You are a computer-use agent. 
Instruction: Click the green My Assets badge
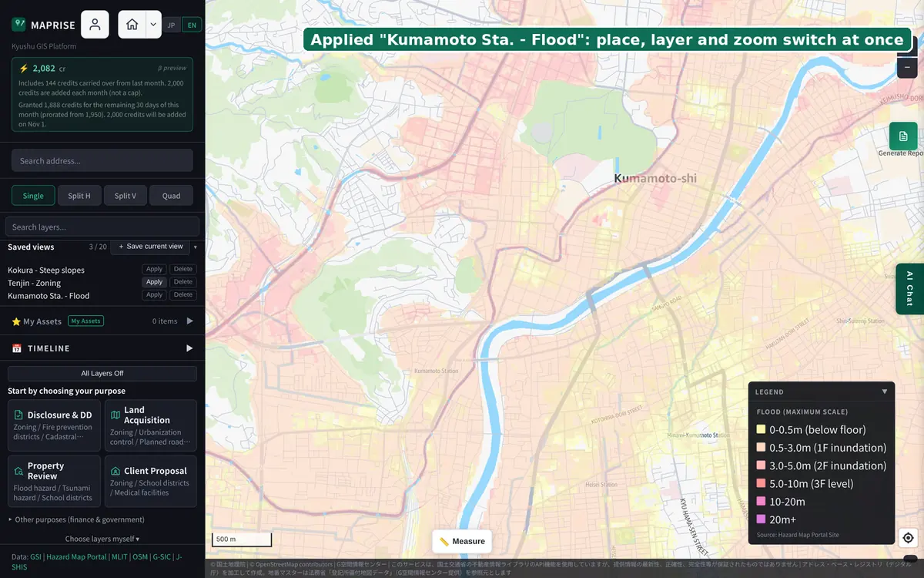[85, 321]
